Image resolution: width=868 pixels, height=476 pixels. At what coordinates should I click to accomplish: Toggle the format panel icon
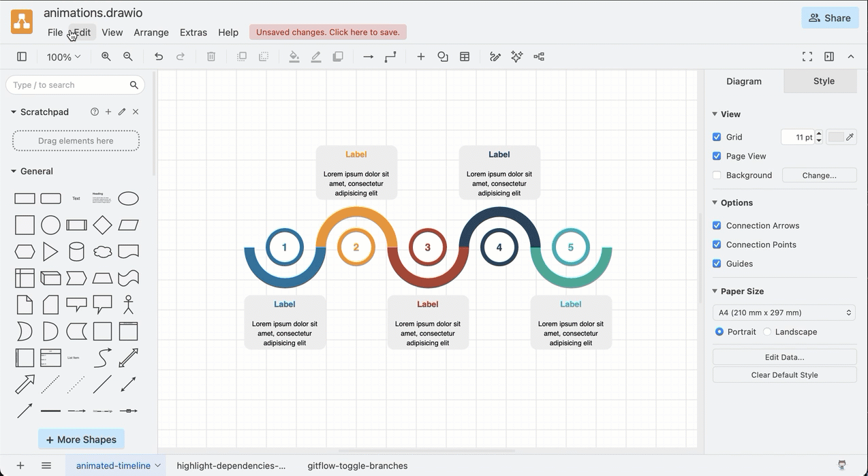(x=829, y=57)
